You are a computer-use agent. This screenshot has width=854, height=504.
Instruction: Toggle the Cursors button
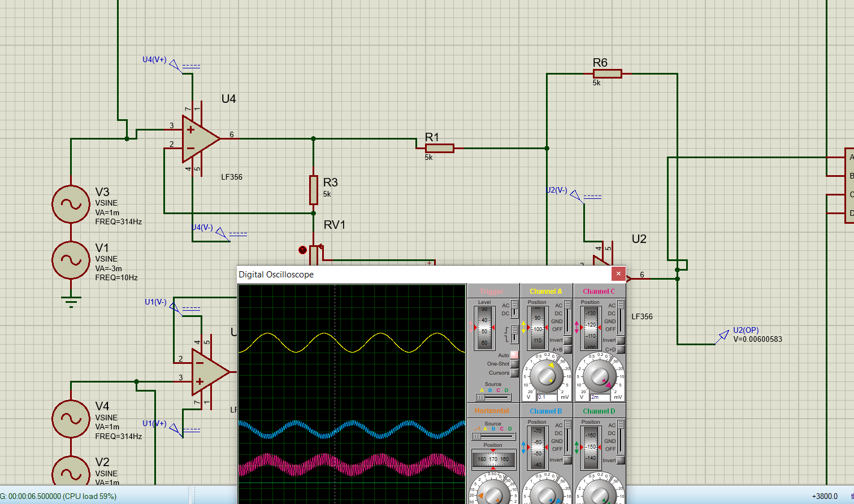coord(514,373)
